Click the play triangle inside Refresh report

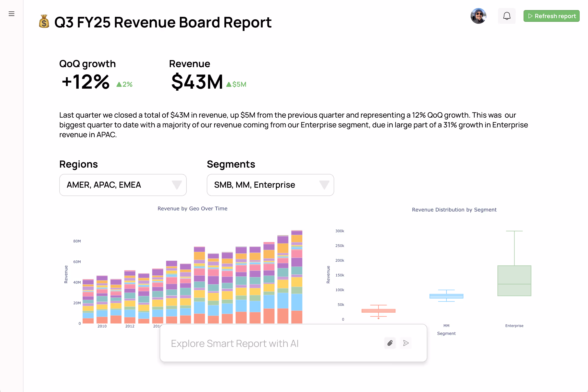coord(531,16)
